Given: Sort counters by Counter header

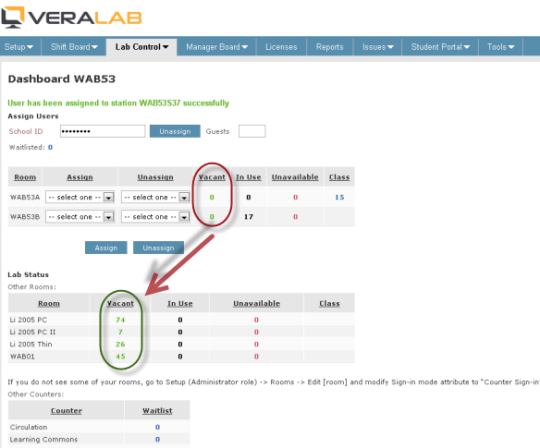Looking at the screenshot, I should pos(66,410).
